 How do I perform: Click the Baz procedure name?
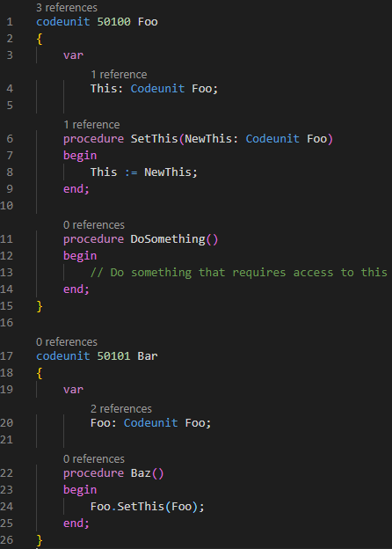pos(141,473)
